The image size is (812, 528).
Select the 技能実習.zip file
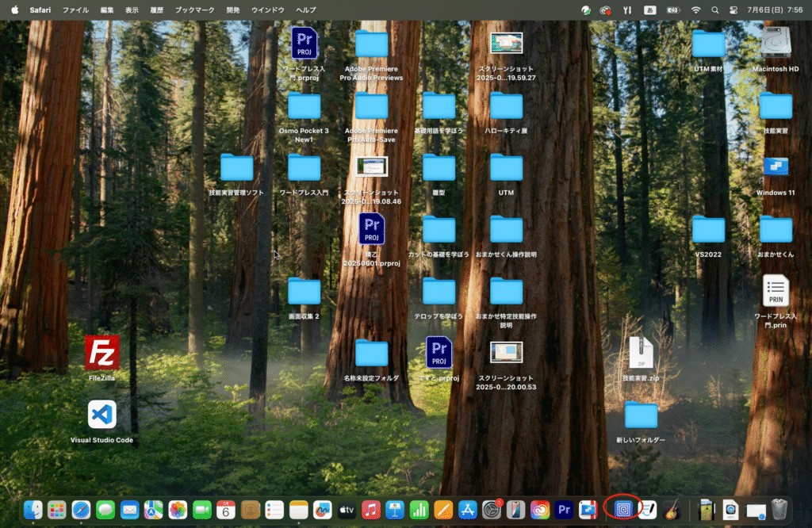click(641, 354)
